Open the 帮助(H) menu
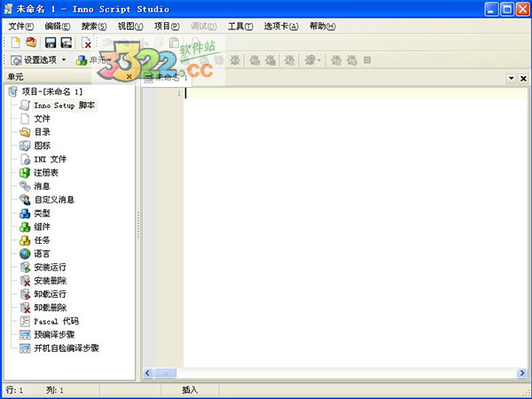 click(x=323, y=26)
